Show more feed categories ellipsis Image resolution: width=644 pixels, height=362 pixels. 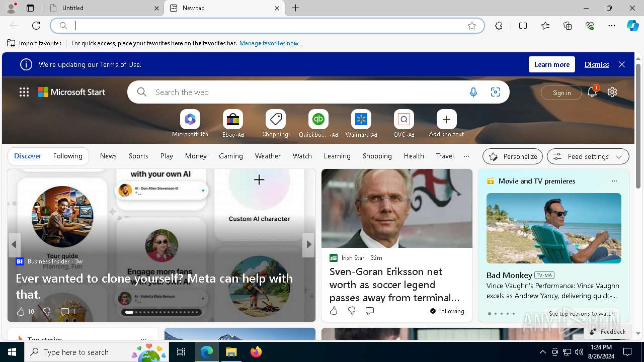pos(466,156)
